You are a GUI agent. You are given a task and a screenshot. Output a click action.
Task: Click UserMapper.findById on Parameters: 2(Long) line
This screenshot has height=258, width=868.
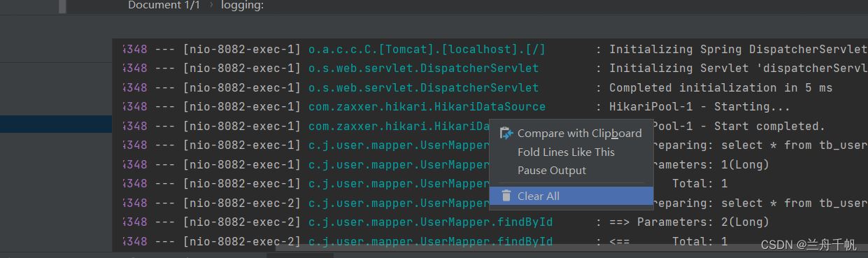tap(430, 222)
